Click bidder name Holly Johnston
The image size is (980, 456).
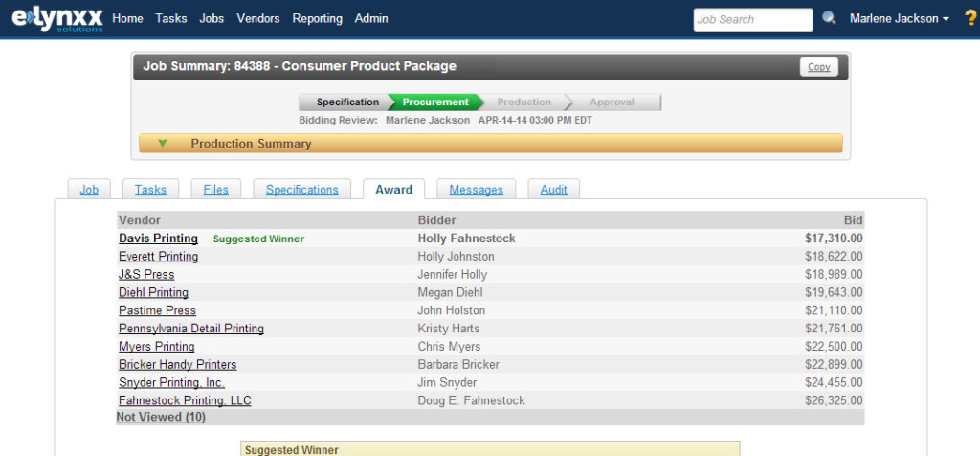click(456, 257)
